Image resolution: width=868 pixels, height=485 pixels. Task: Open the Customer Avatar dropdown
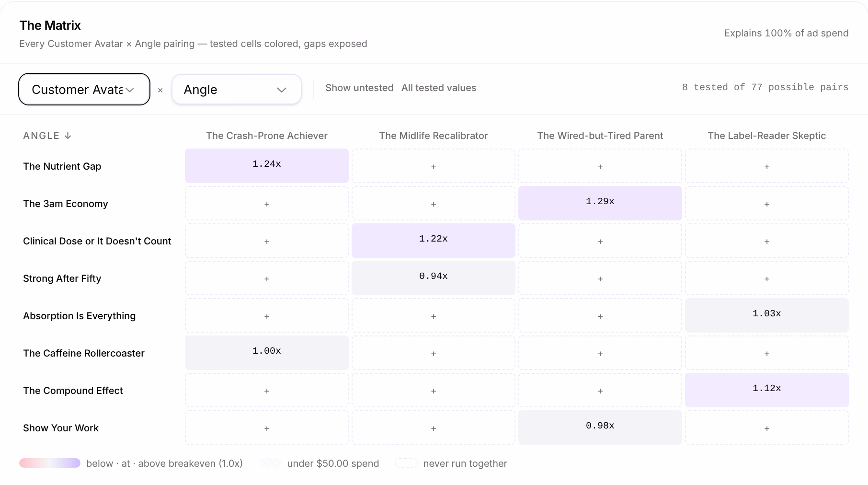tap(84, 89)
